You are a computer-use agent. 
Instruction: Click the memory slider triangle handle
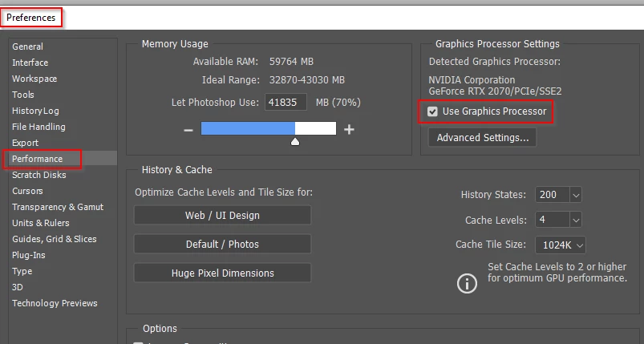(295, 142)
